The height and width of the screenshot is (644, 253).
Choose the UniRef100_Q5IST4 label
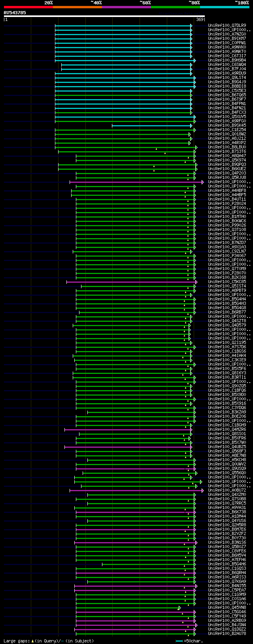click(227, 286)
